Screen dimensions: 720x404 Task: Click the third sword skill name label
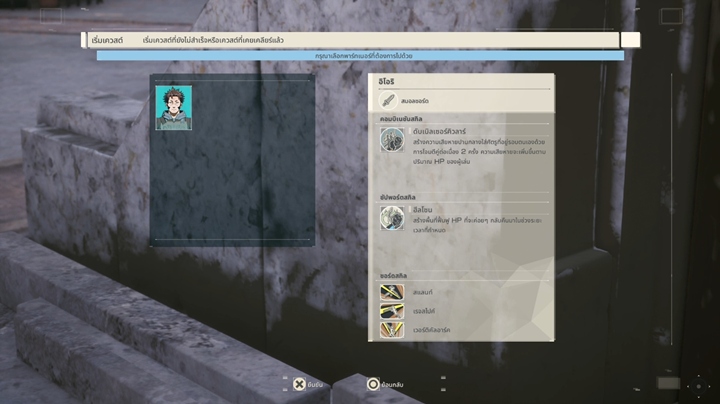(431, 330)
